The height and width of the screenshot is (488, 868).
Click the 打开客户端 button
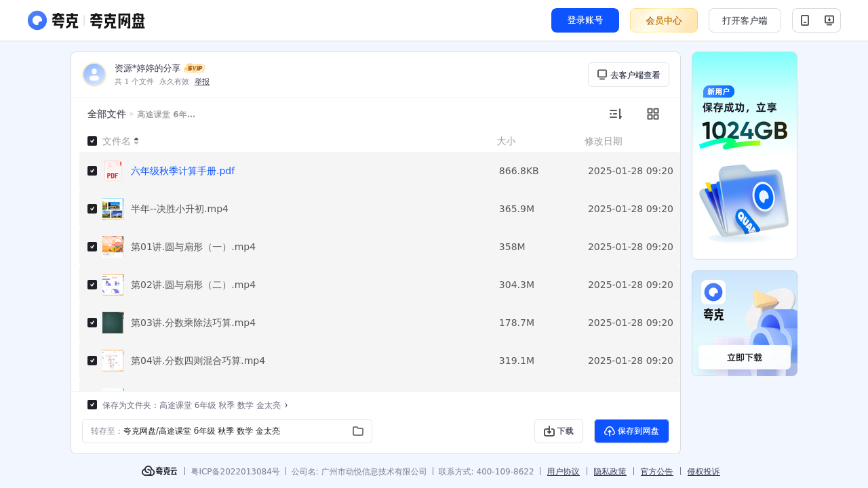pos(745,20)
